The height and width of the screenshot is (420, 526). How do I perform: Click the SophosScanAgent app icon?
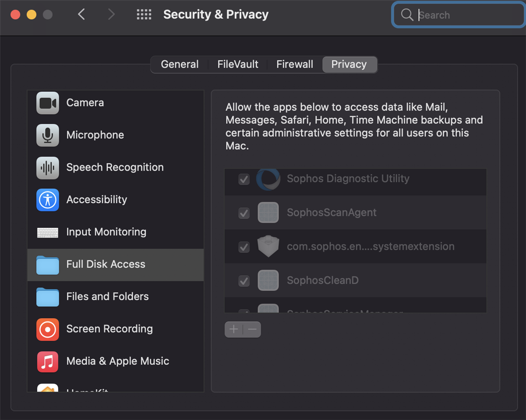[x=268, y=213]
